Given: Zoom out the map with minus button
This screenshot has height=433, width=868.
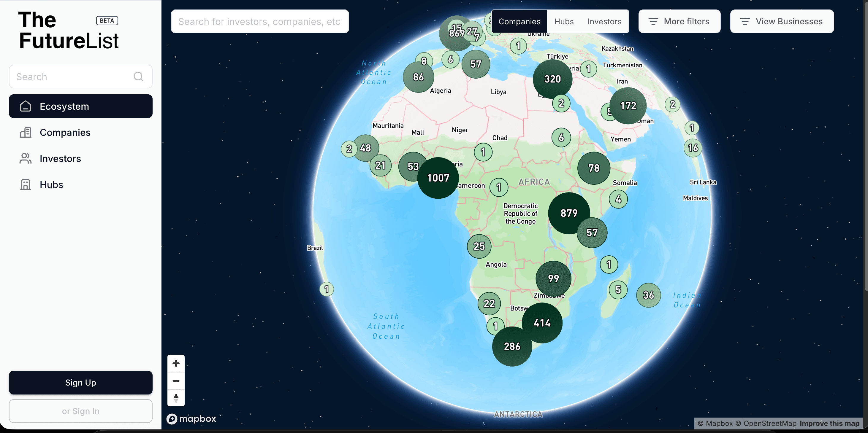Looking at the screenshot, I should 176,381.
